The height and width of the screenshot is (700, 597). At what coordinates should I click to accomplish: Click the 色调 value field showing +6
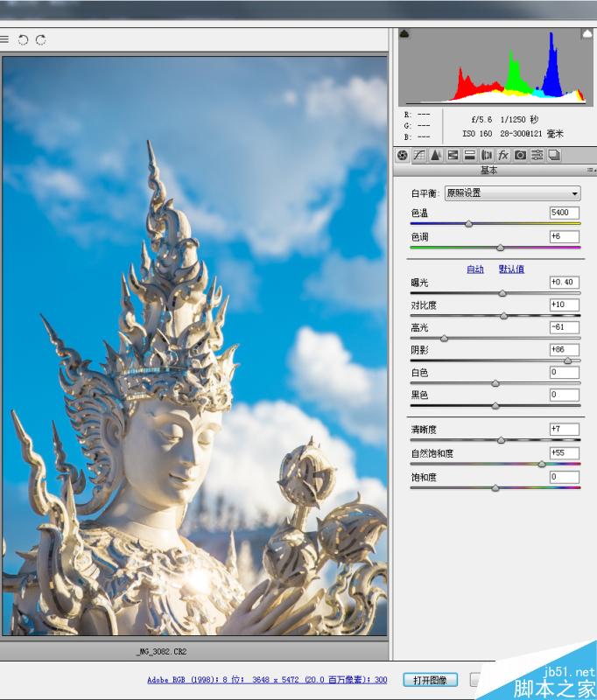click(x=565, y=236)
